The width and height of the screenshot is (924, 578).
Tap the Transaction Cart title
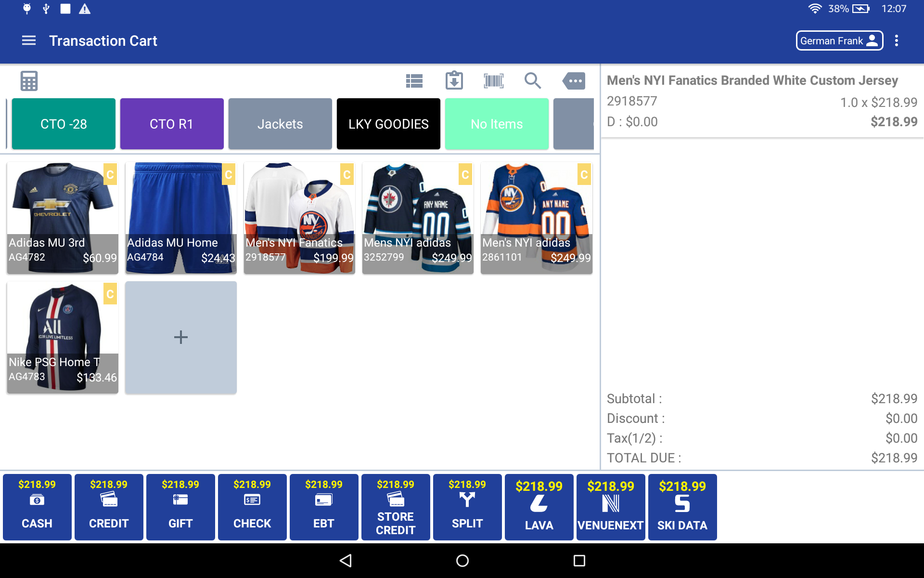pos(103,41)
